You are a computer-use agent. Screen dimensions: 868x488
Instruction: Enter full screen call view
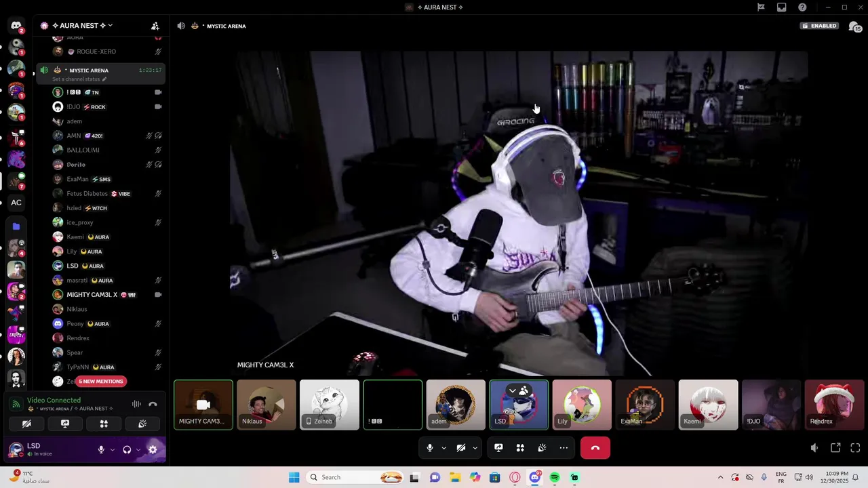point(855,448)
